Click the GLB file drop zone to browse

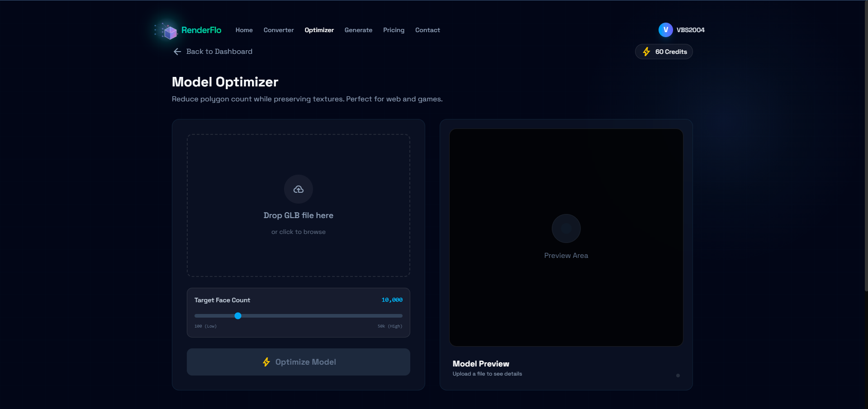pyautogui.click(x=298, y=205)
